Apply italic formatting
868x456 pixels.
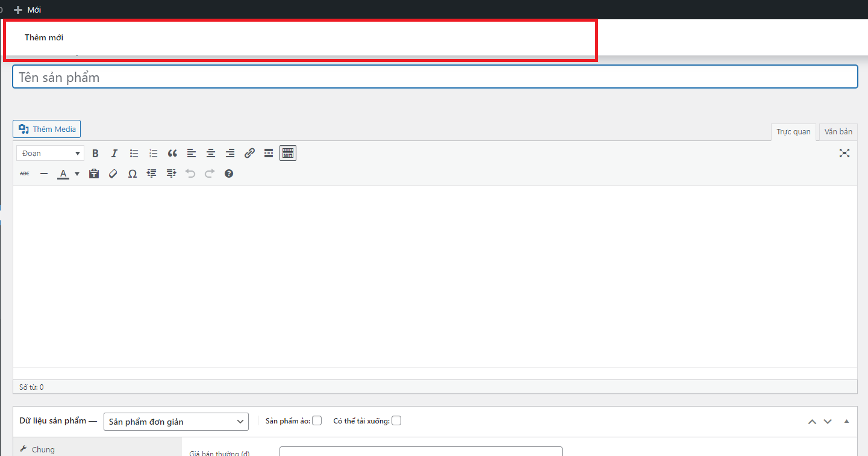pos(114,154)
